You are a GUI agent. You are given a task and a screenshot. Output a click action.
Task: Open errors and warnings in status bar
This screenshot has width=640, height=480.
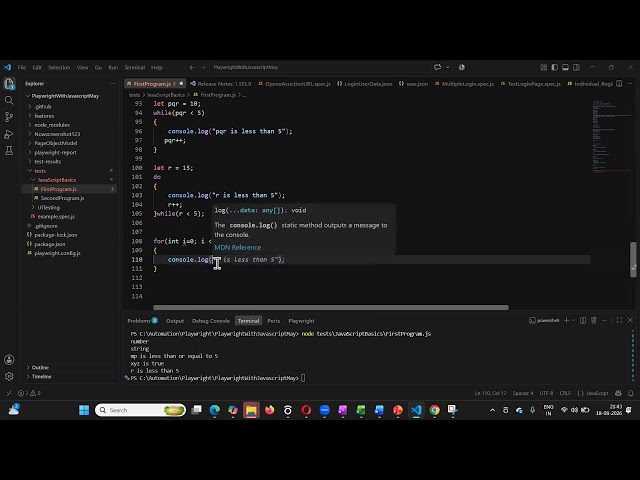pyautogui.click(x=29, y=393)
